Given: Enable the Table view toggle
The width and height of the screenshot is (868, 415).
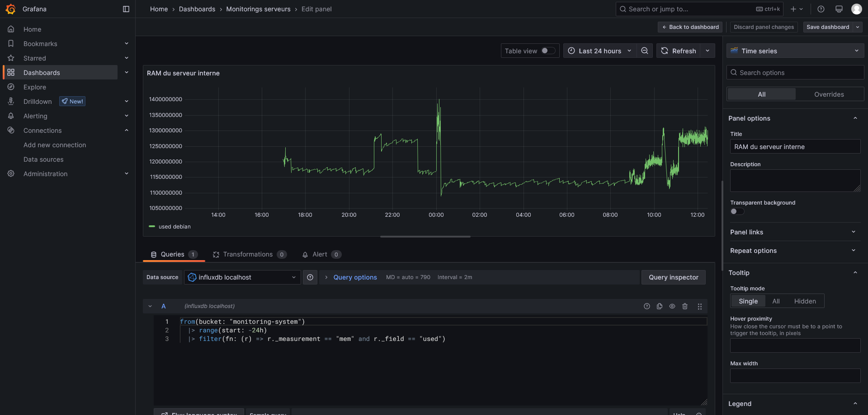Looking at the screenshot, I should coord(548,51).
